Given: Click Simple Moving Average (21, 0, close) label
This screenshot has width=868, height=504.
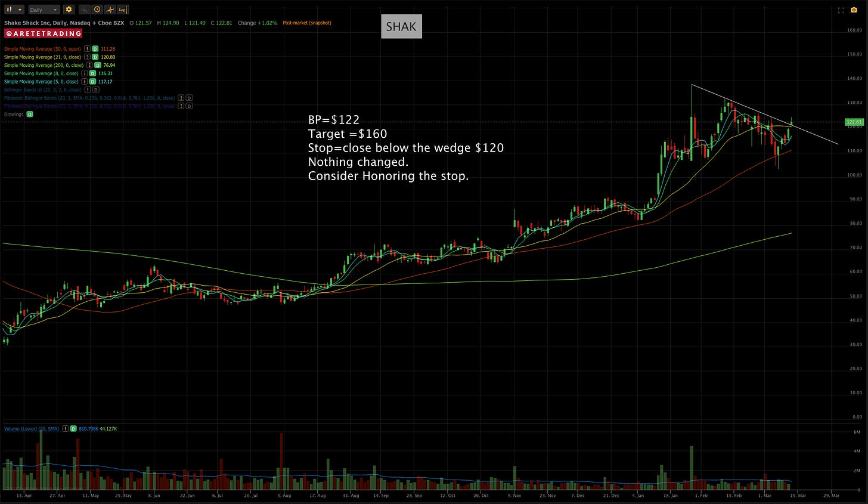Looking at the screenshot, I should click(x=42, y=57).
